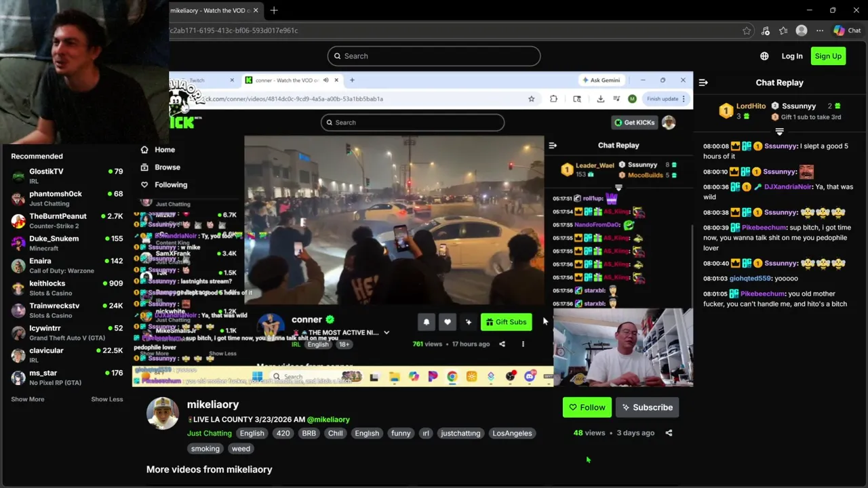Screen dimensions: 868x488
Task: Open the @mikeliaory mention link
Action: tap(328, 420)
